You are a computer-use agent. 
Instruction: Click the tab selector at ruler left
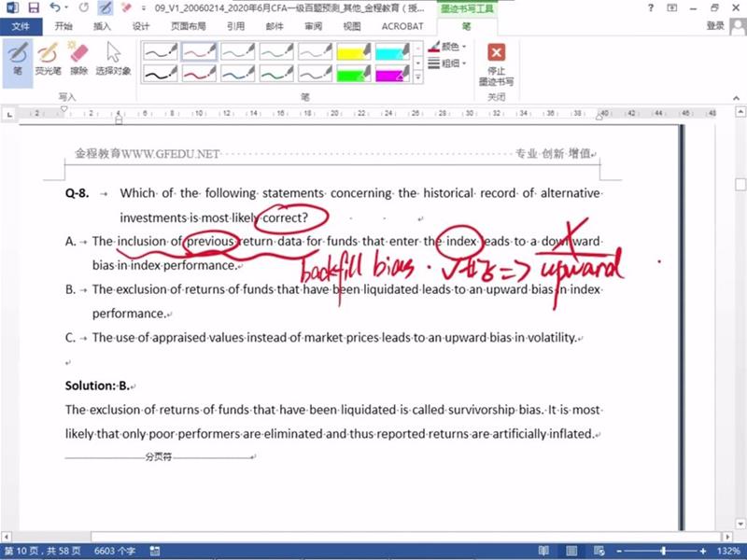pos(9,114)
